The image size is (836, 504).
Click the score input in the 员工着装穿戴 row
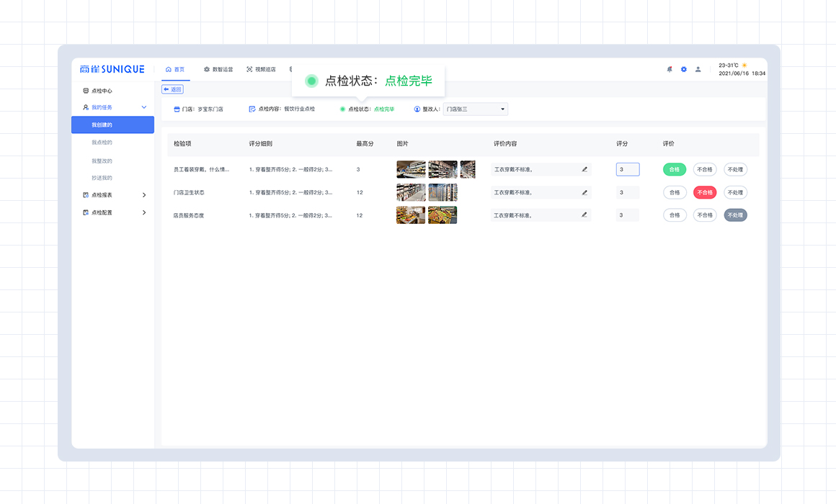tap(627, 170)
